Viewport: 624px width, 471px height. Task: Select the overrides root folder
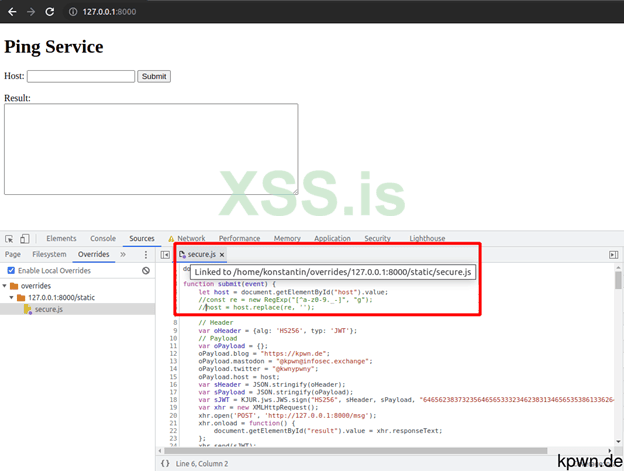point(36,286)
